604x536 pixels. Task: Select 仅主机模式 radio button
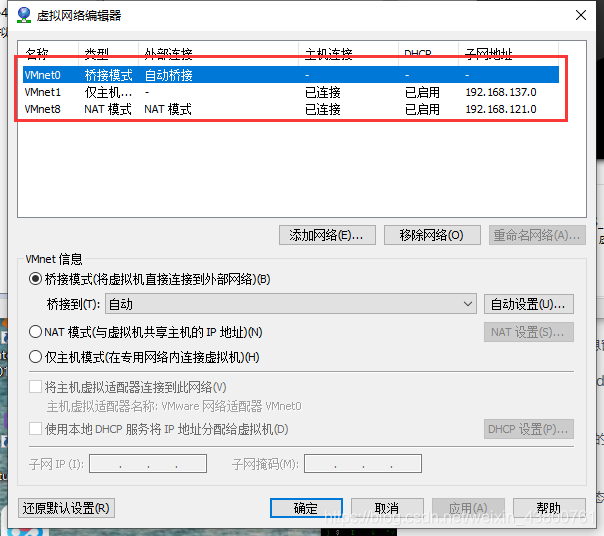tap(35, 357)
